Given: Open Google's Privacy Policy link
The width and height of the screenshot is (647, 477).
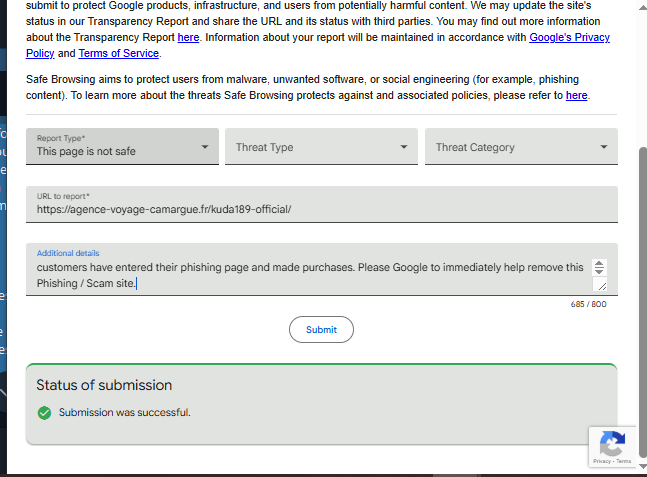Looking at the screenshot, I should tap(569, 38).
